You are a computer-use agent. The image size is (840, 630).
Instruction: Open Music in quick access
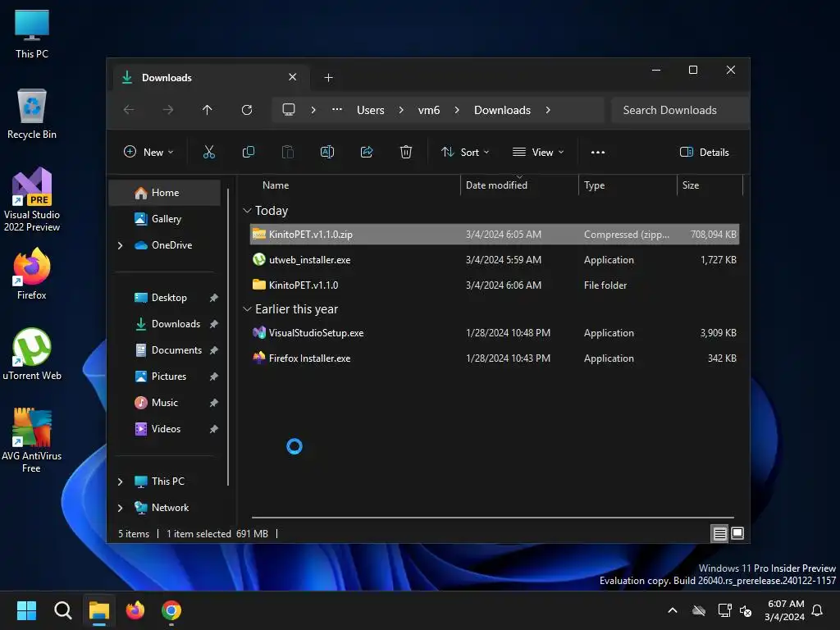pyautogui.click(x=164, y=403)
